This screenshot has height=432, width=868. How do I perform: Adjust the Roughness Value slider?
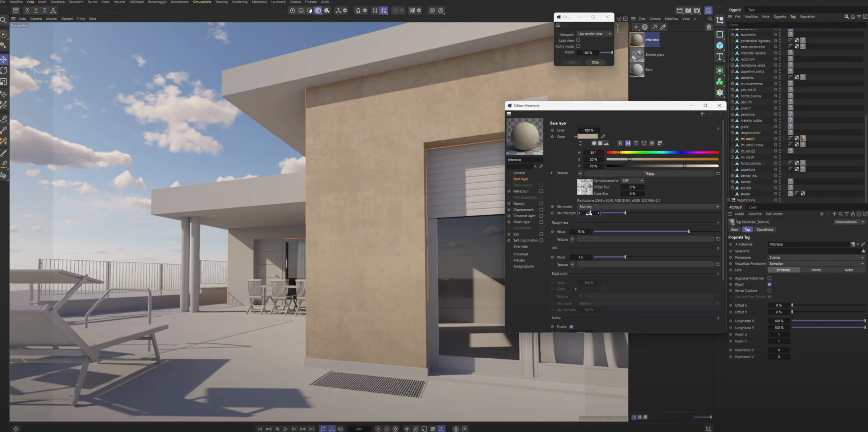(x=688, y=232)
